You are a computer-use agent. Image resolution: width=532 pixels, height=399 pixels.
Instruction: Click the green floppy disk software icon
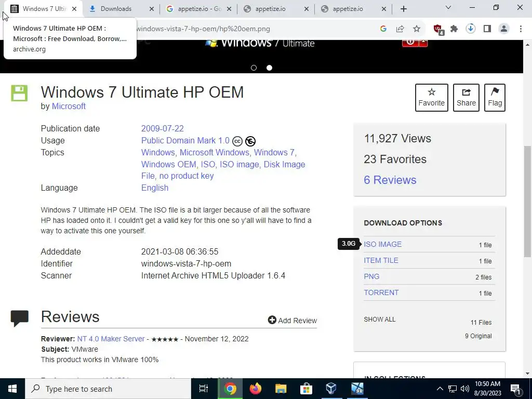point(19,94)
